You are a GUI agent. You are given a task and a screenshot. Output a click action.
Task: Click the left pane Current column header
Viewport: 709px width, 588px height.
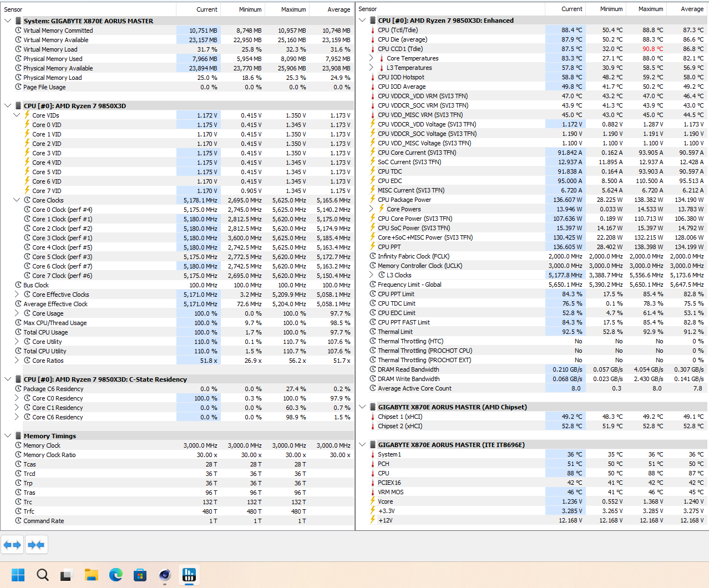coord(199,9)
